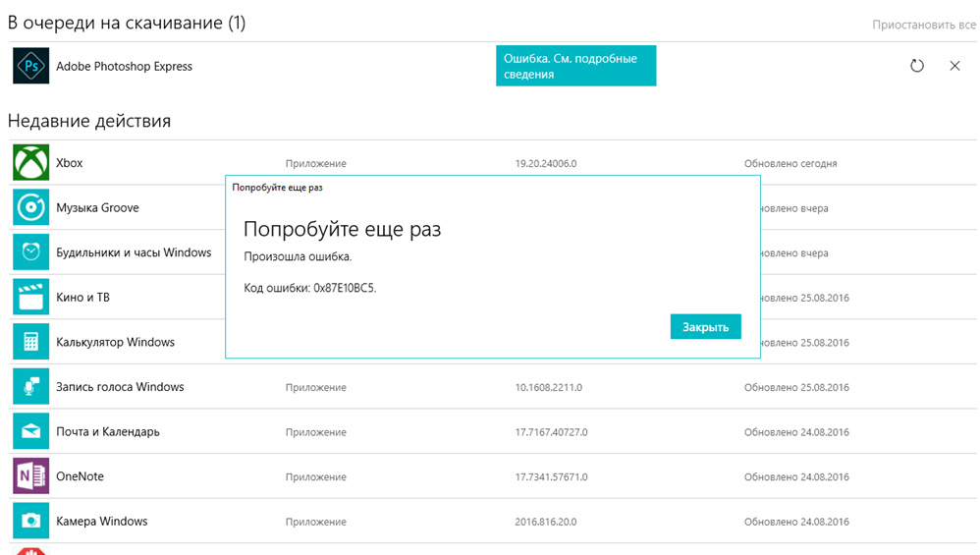This screenshot has width=980, height=555.
Task: Click OneNote version 17.7341.57671.0
Action: (x=551, y=476)
